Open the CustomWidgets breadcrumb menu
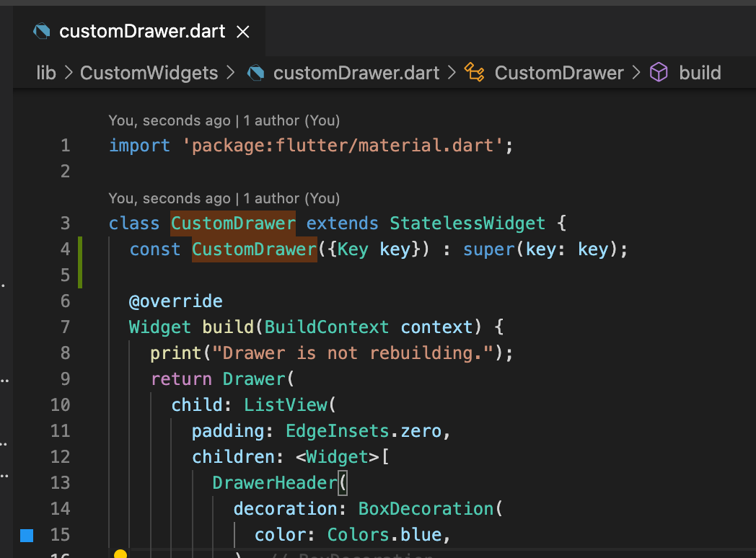756x558 pixels. (x=149, y=73)
